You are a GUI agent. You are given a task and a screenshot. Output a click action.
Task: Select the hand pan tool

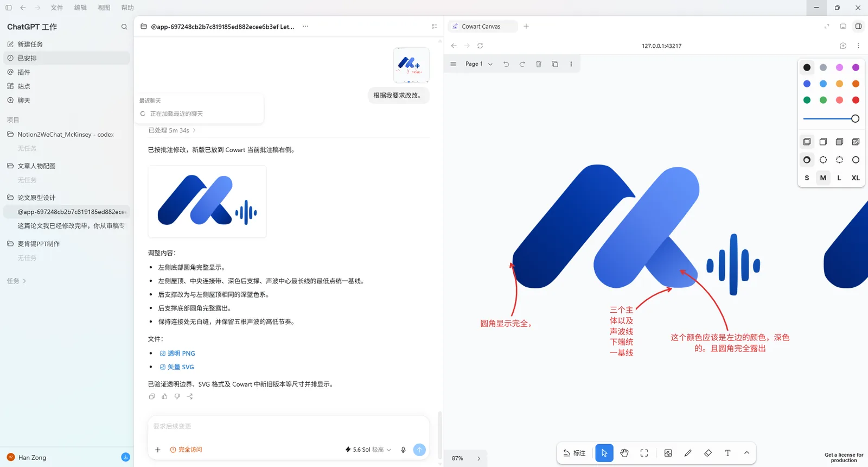(x=624, y=453)
